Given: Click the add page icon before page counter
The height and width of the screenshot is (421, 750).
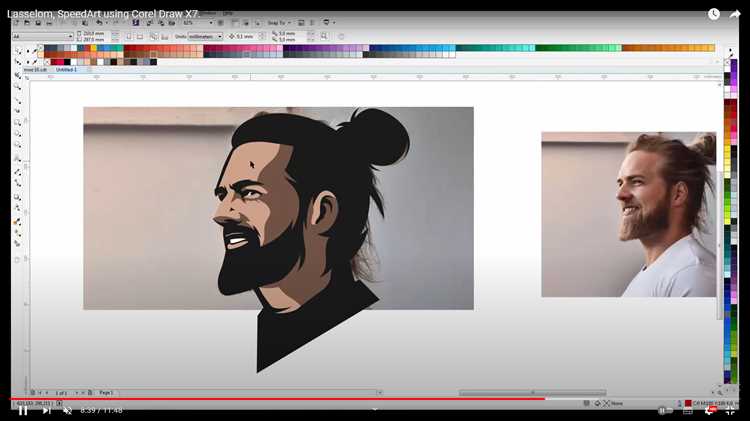Looking at the screenshot, I should 33,393.
